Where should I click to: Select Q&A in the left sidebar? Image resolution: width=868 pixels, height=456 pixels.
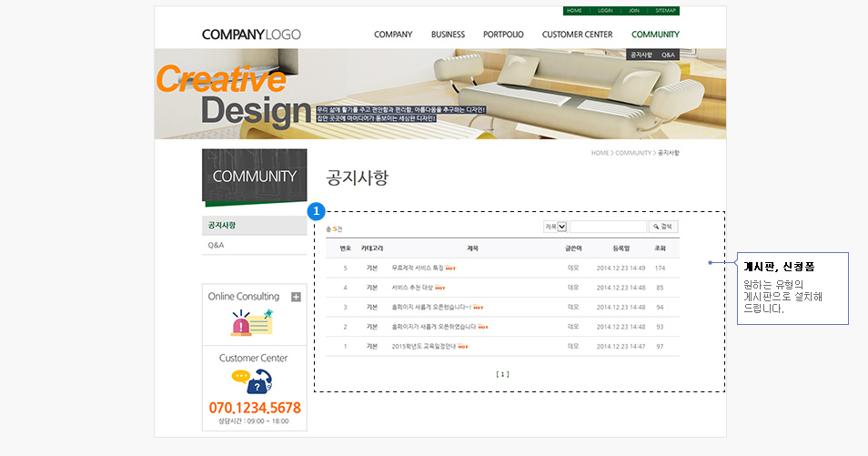point(216,245)
